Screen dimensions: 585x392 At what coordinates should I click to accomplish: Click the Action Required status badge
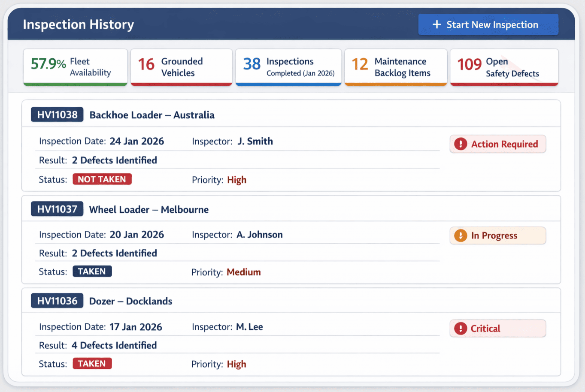pyautogui.click(x=497, y=144)
